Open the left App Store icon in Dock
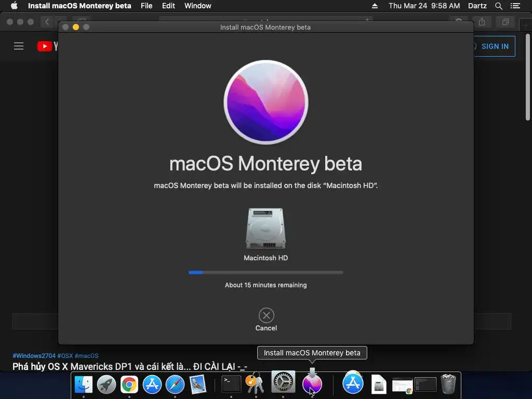This screenshot has height=399, width=532. (x=152, y=384)
